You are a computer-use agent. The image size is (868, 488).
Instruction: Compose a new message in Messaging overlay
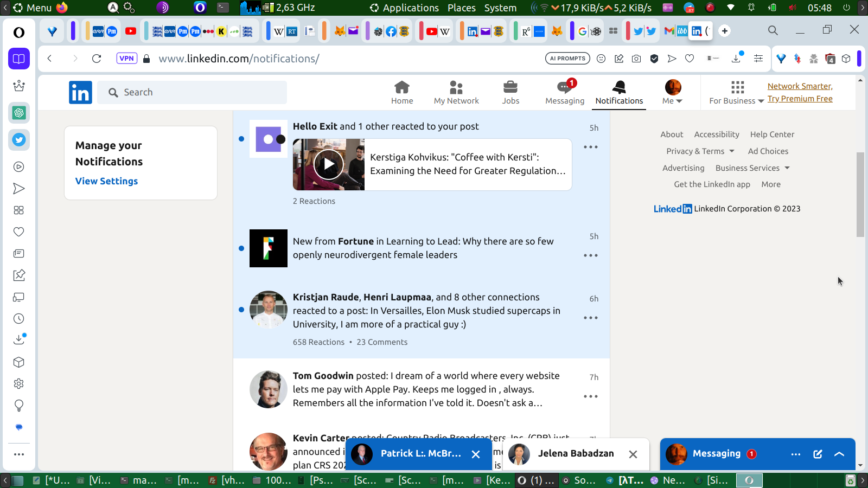click(818, 454)
